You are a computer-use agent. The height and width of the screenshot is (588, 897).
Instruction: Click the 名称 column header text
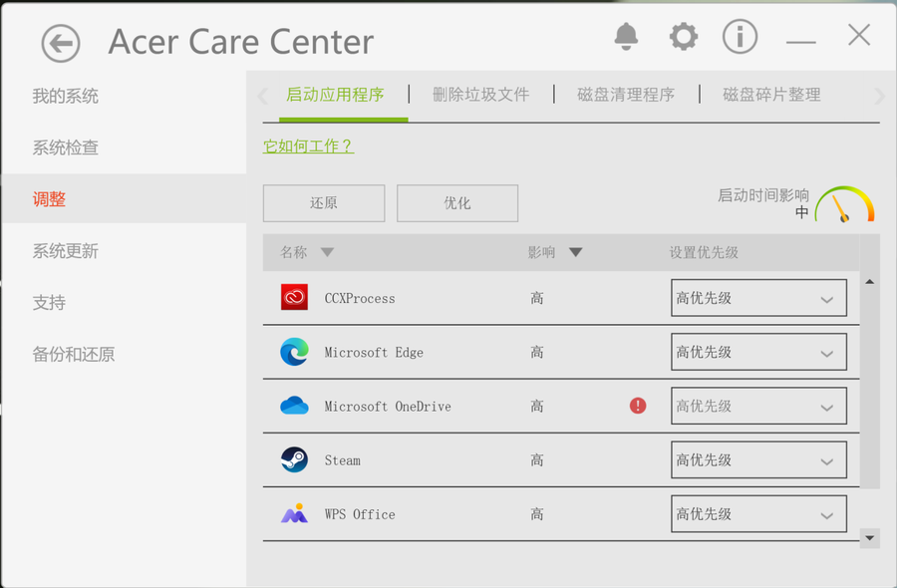click(294, 252)
